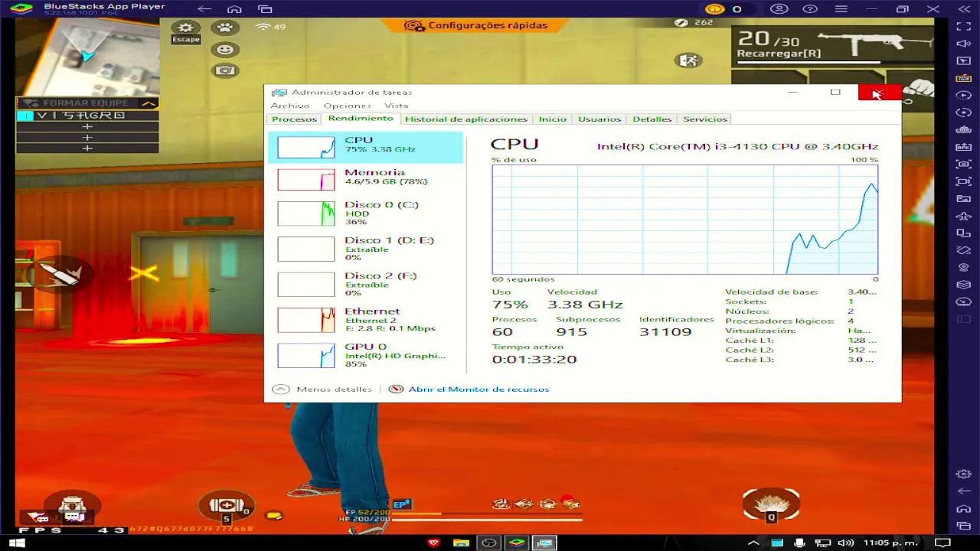Select Ethernet performance item
The width and height of the screenshot is (980, 551).
coord(366,320)
